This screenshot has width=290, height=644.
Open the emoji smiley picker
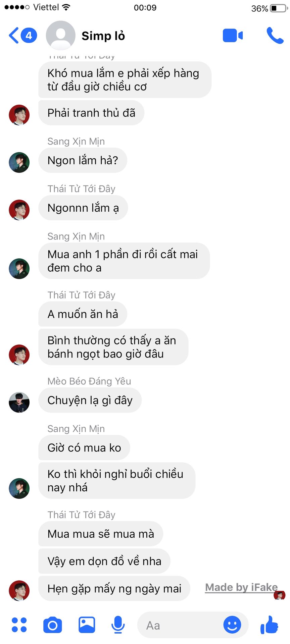(232, 625)
